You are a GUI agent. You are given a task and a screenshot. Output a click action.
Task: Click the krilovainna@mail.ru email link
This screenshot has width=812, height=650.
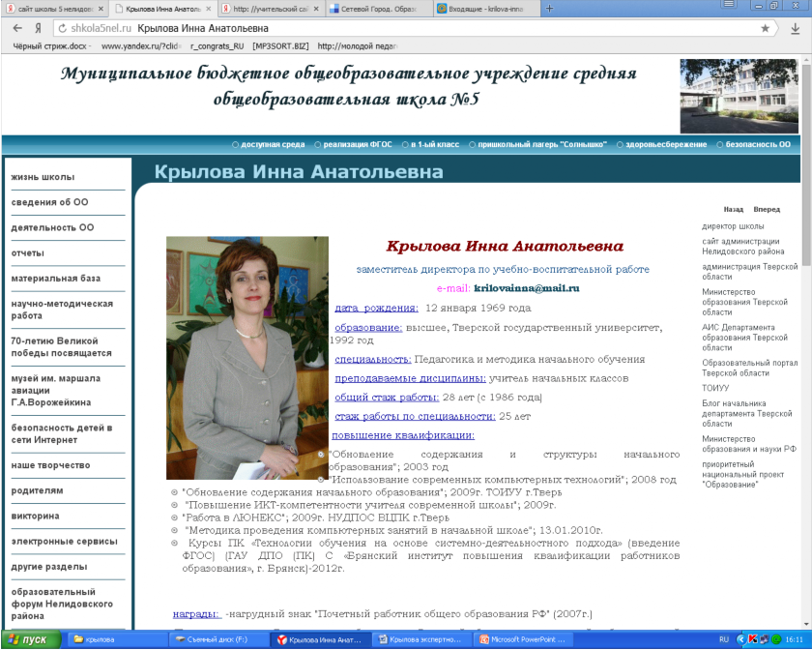click(526, 288)
